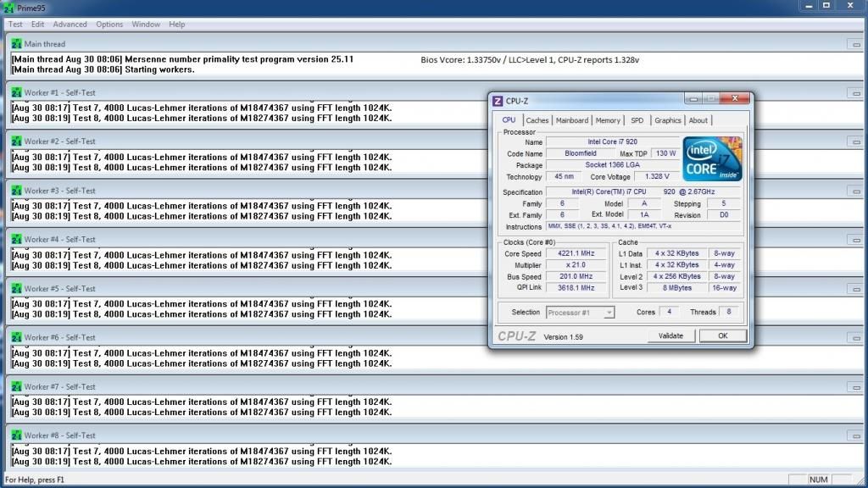Viewport: 868px width, 488px height.
Task: Minimize the Worker #6 child window
Action: click(x=856, y=337)
